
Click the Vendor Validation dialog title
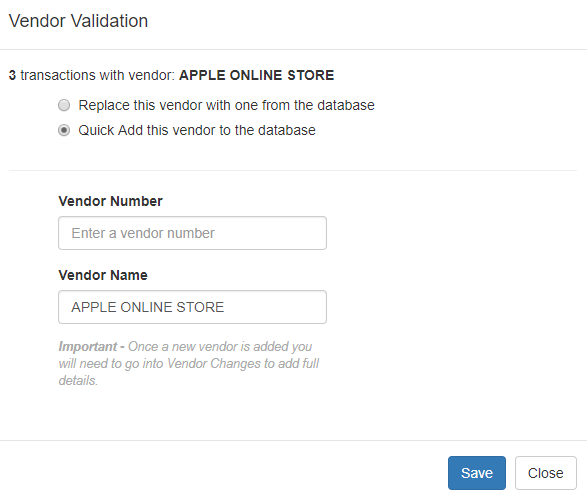(x=78, y=21)
